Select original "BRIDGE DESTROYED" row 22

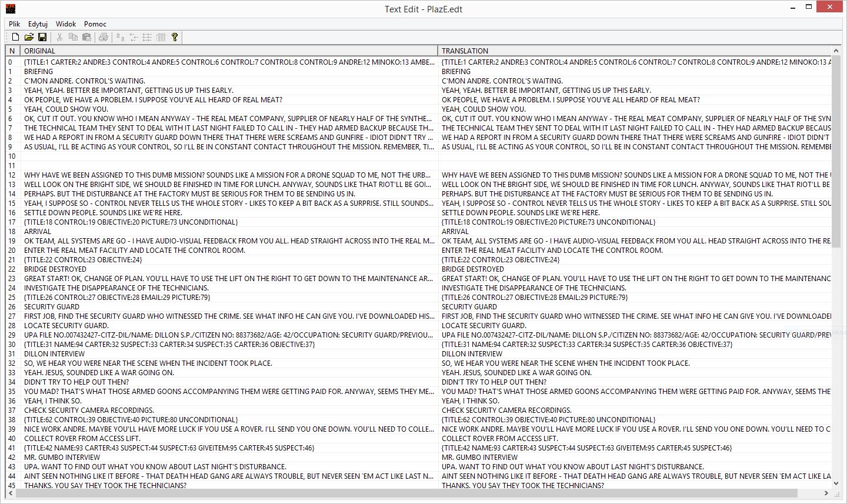[55, 269]
